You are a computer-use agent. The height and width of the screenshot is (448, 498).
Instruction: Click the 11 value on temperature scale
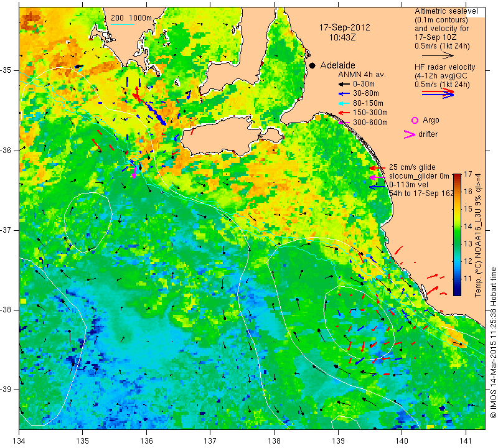(468, 279)
